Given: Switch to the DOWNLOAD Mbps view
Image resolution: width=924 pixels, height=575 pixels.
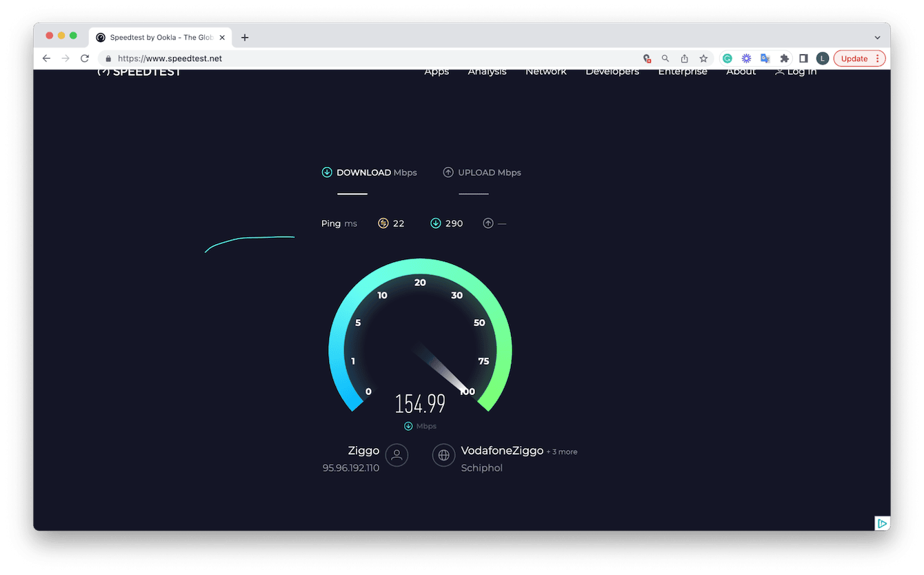Looking at the screenshot, I should point(369,172).
